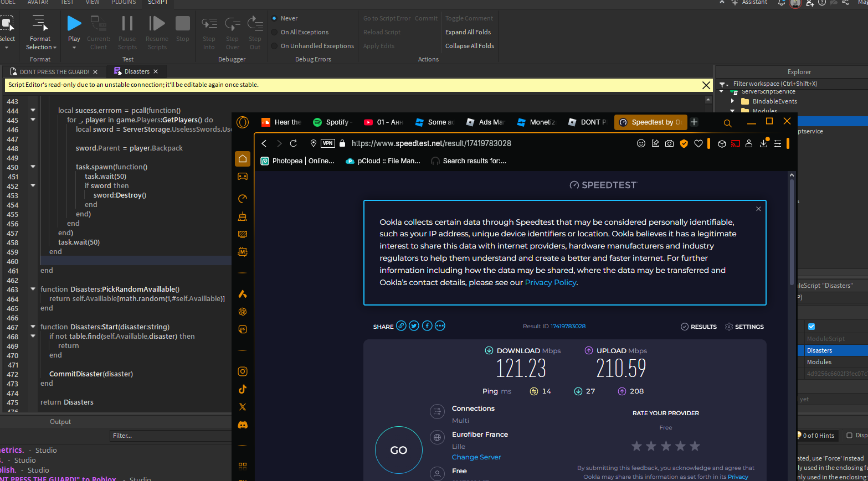Click the Step Into debugger icon
This screenshot has height=481, width=868.
(x=209, y=23)
